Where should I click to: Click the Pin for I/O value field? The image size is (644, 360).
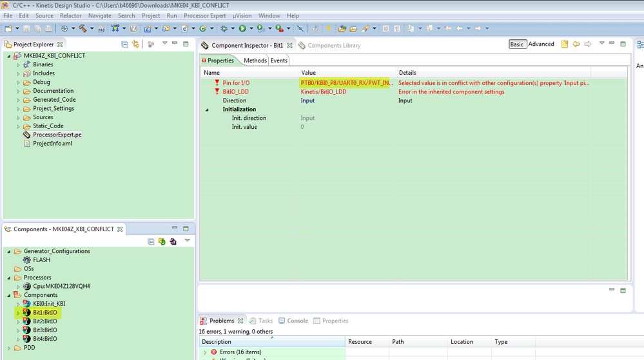347,83
